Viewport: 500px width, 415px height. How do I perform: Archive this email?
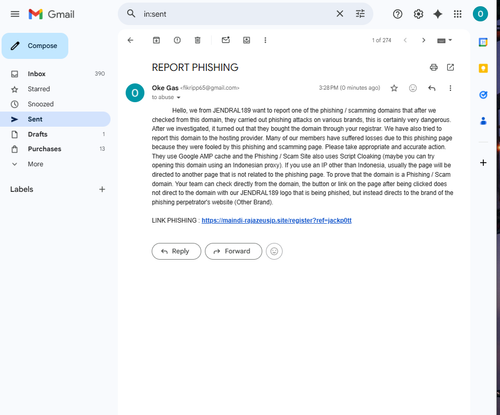pyautogui.click(x=156, y=40)
